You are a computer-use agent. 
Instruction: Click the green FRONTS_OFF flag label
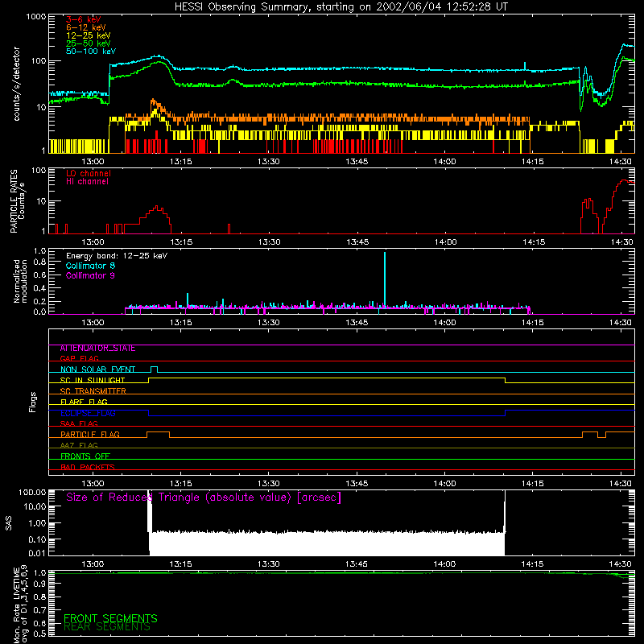pyautogui.click(x=85, y=456)
